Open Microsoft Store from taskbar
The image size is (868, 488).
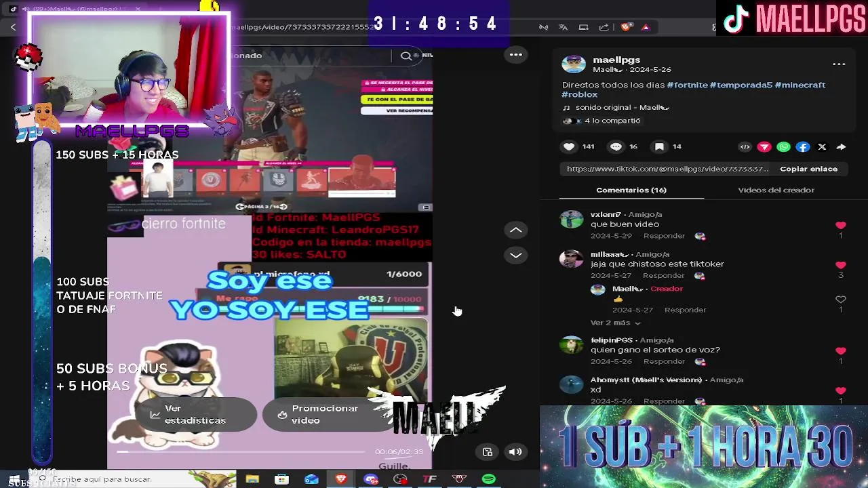pos(281,479)
